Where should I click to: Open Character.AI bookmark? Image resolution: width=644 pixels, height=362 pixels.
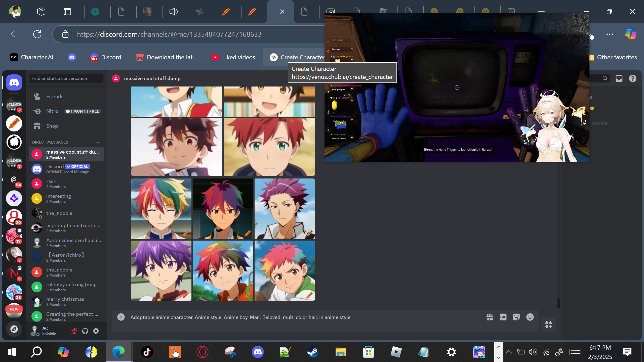[x=32, y=57]
